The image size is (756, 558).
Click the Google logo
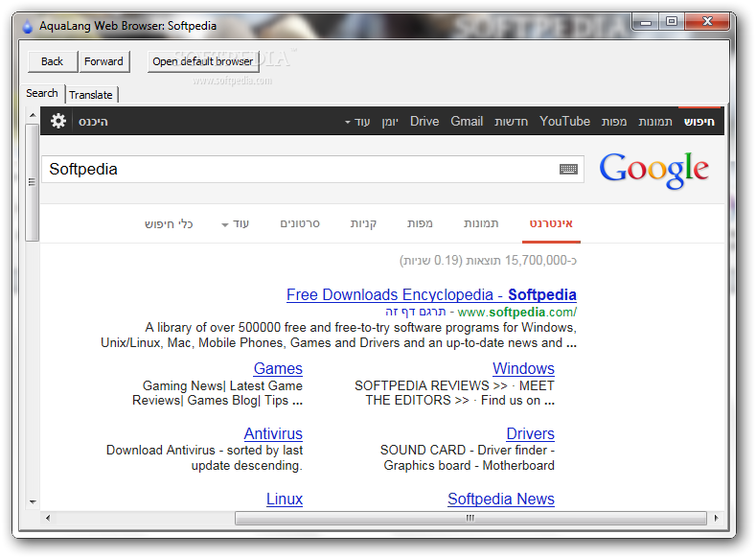[653, 170]
